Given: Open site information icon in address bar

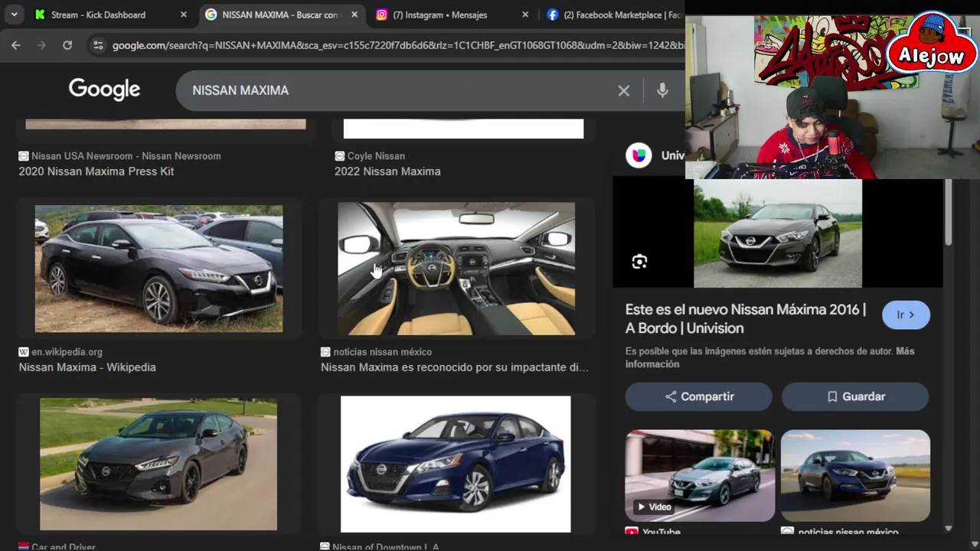Looking at the screenshot, I should 97,45.
